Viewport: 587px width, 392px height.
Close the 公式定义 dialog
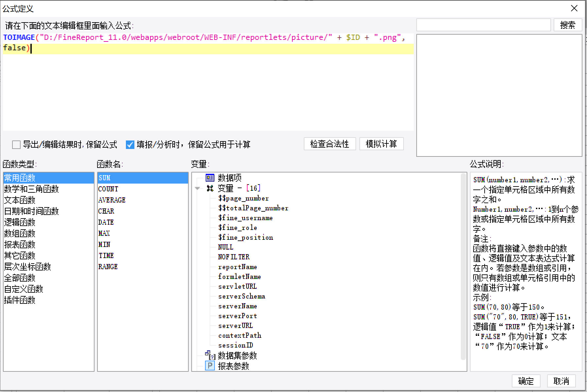pyautogui.click(x=574, y=8)
